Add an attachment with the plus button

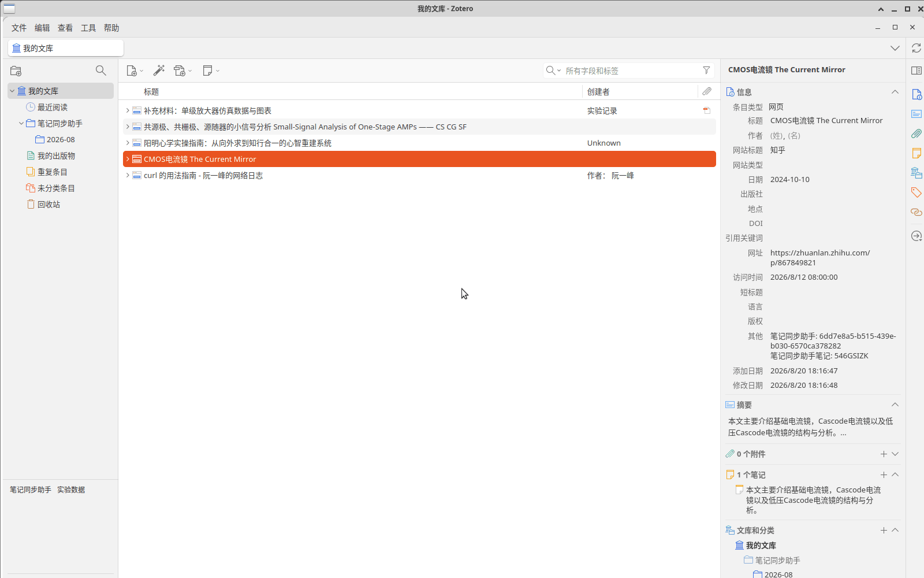coord(884,454)
